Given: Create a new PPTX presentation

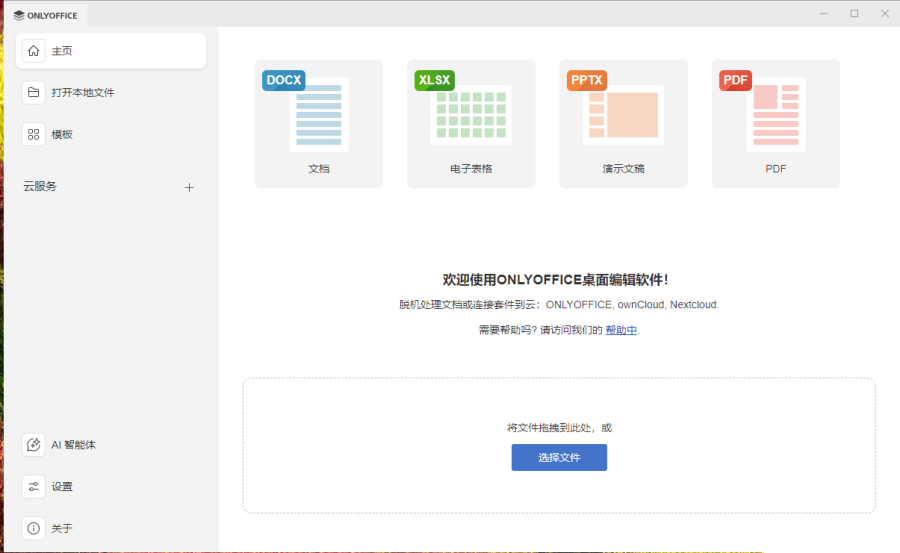Looking at the screenshot, I should point(623,123).
